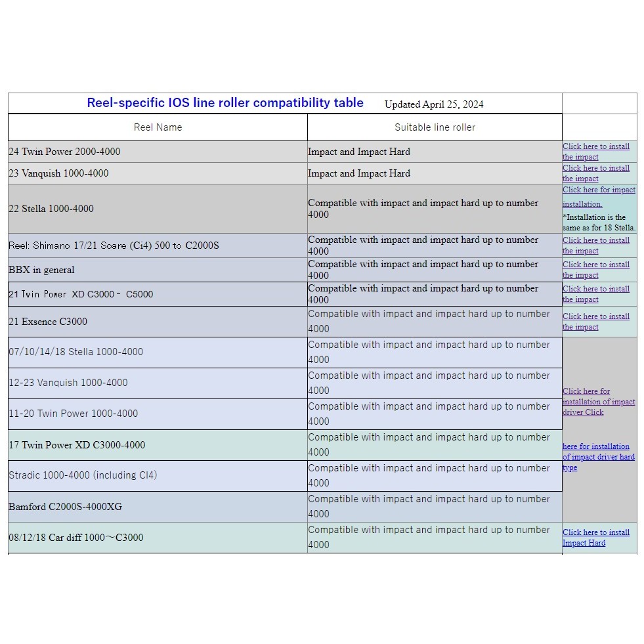This screenshot has height=644, width=644.
Task: Click the 'Reel Name' column header
Action: [158, 127]
